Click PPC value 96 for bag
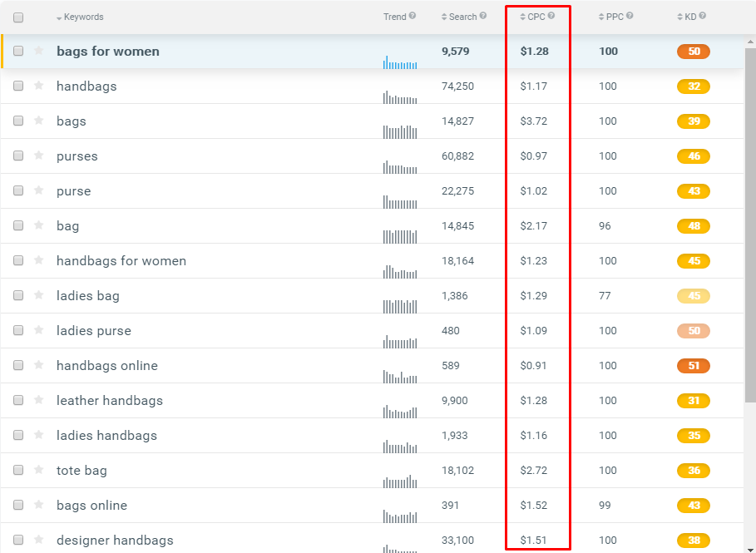This screenshot has height=553, width=756. [605, 225]
